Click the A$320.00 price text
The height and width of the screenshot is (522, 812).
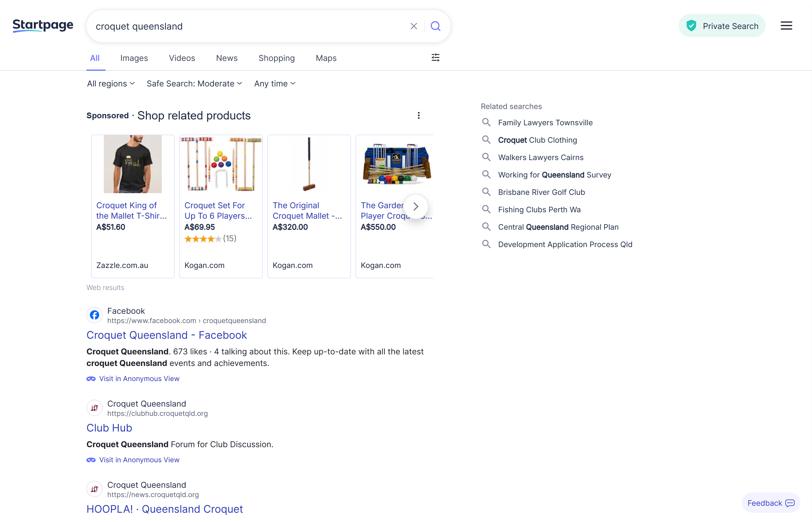[291, 227]
